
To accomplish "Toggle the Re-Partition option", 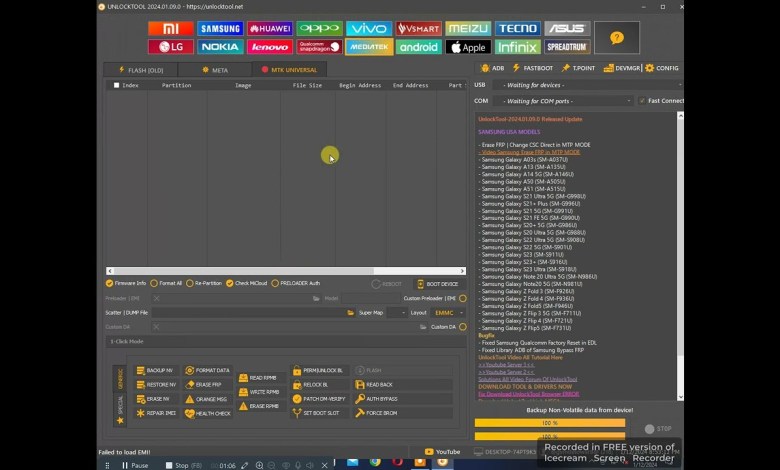I will 204,283.
